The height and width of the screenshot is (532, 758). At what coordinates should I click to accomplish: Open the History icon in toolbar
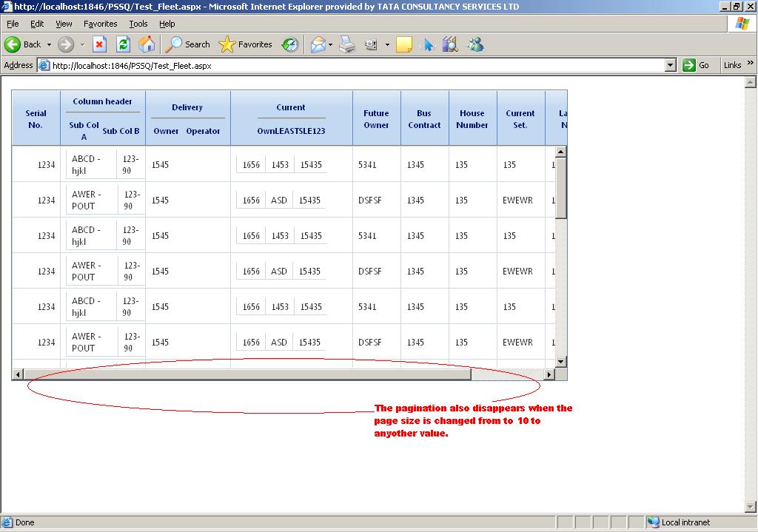point(290,44)
